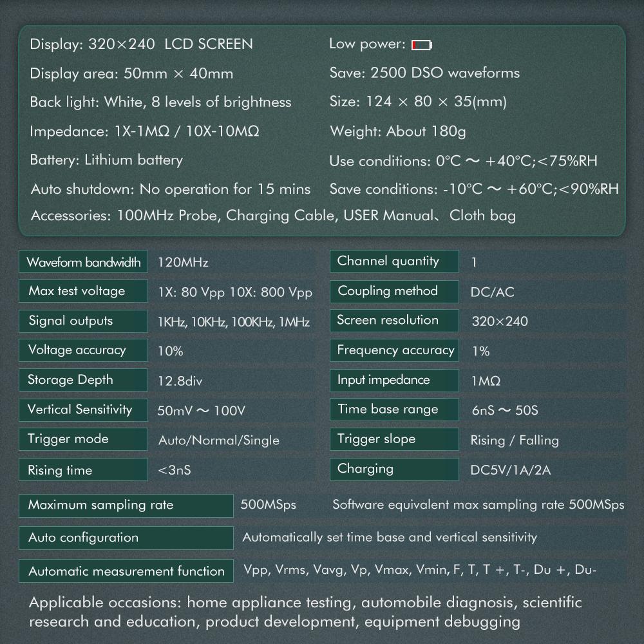Viewport: 644px width, 644px height.
Task: Click the Max test voltage label
Action: [x=83, y=291]
